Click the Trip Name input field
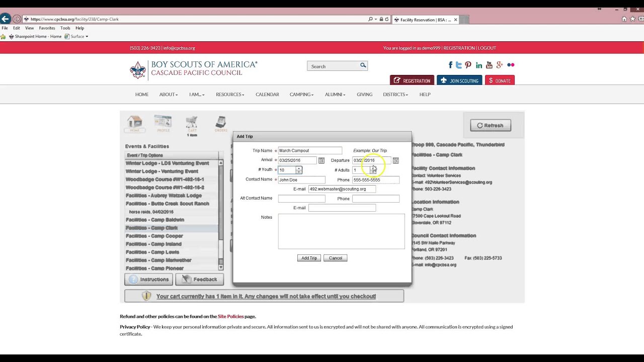644x362 pixels. click(310, 151)
